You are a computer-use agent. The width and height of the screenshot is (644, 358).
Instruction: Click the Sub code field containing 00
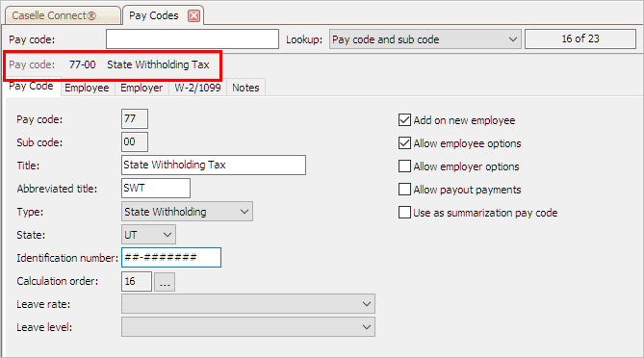pos(135,142)
